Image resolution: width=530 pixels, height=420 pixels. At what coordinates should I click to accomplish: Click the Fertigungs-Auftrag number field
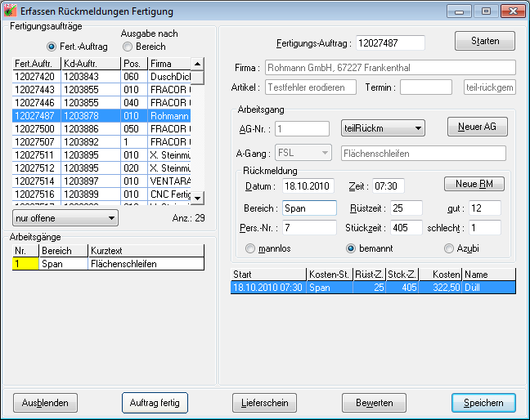tap(391, 42)
